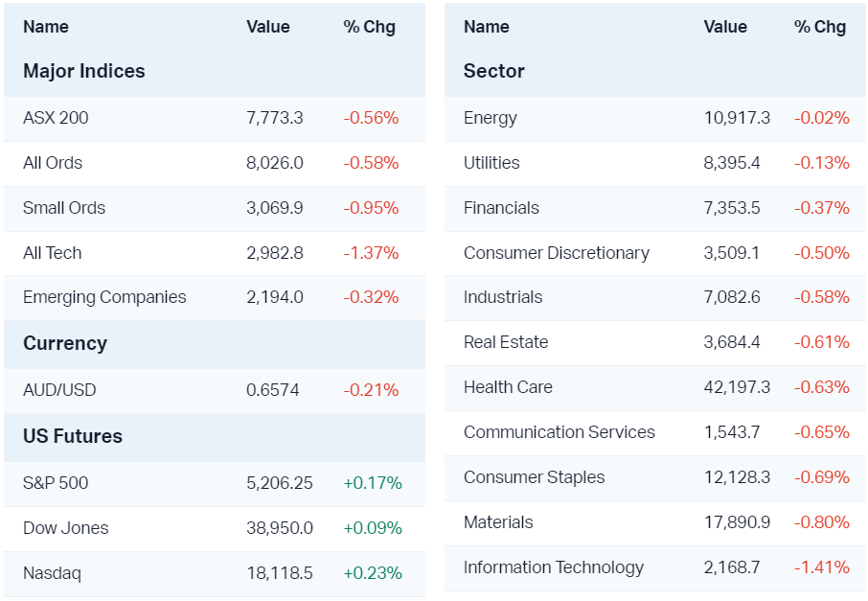Open the Dow Jones futures entry
Screen dimensions: 868x601
(66, 528)
